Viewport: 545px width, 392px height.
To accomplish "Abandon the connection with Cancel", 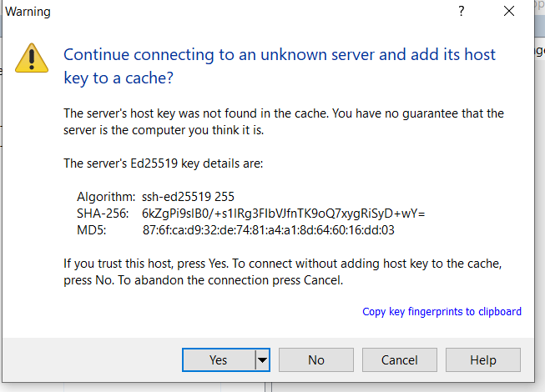I will (400, 360).
